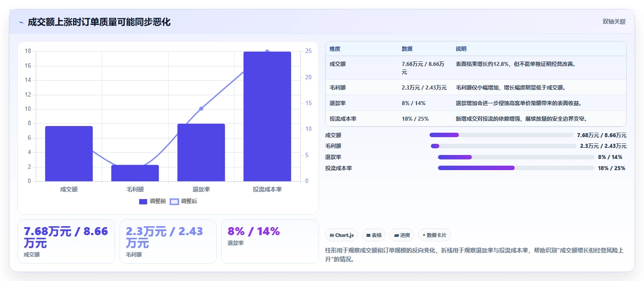Click the footer note starting 柱形用于观察
644x281 pixels.
pos(475,255)
